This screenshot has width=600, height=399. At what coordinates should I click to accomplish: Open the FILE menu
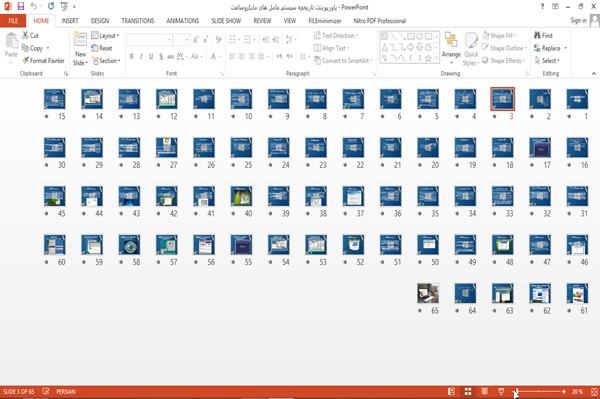[13, 21]
